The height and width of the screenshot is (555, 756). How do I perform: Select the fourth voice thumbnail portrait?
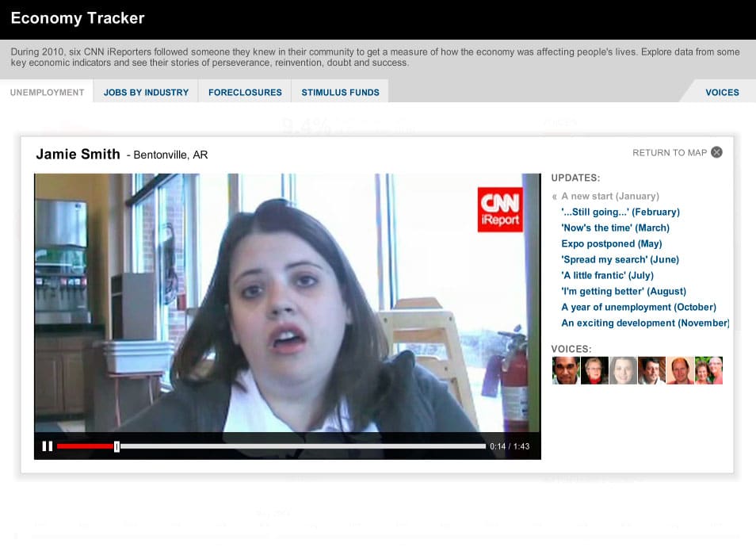(x=651, y=370)
